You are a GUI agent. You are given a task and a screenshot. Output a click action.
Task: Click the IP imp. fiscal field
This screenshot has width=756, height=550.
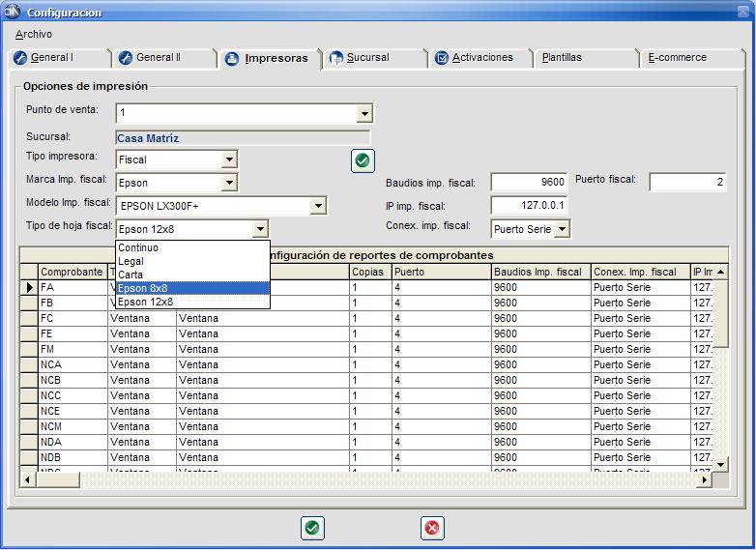tap(529, 205)
